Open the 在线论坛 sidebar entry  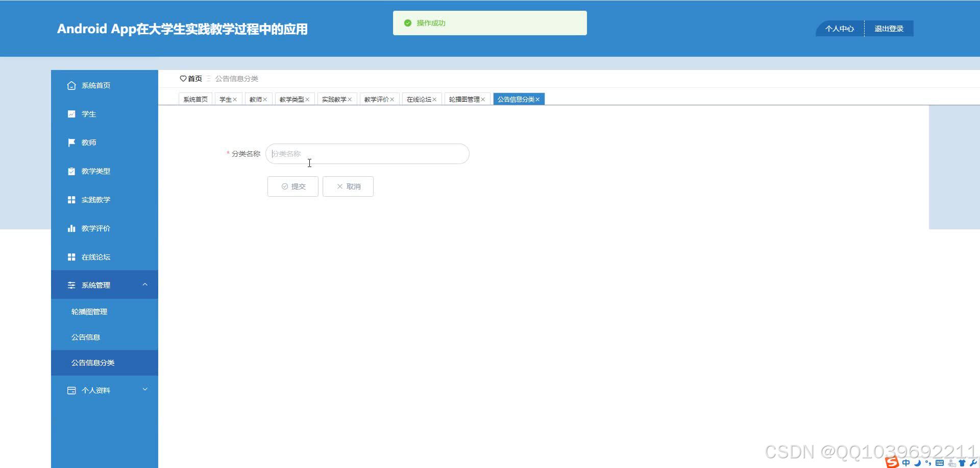pyautogui.click(x=95, y=257)
